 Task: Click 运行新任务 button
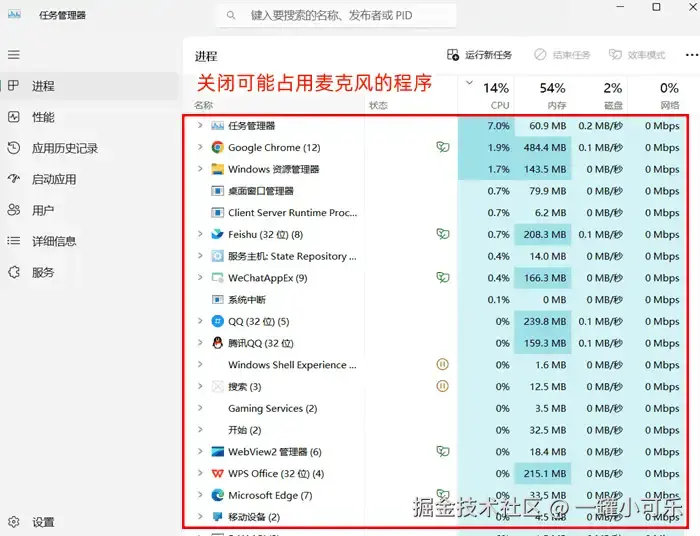pos(479,55)
